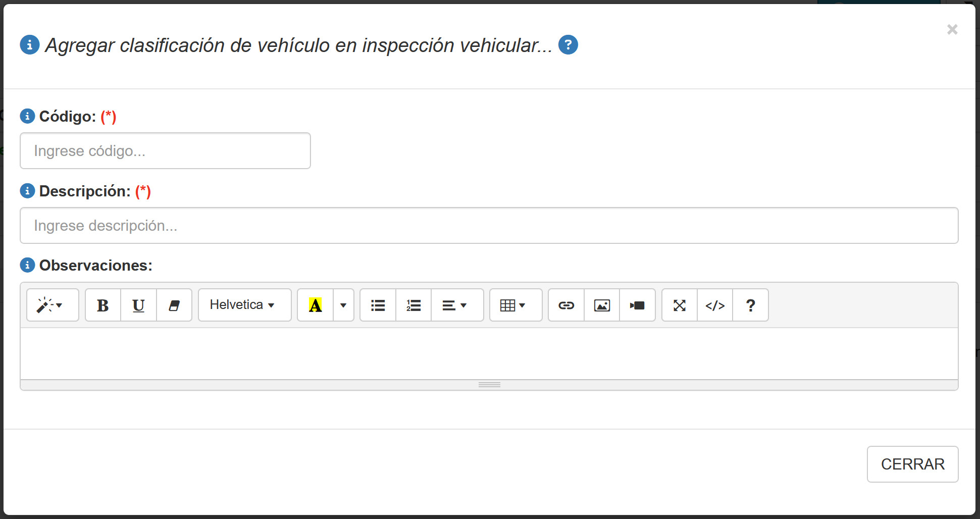The height and width of the screenshot is (519, 980).
Task: Toggle HTML code view
Action: [x=715, y=305]
